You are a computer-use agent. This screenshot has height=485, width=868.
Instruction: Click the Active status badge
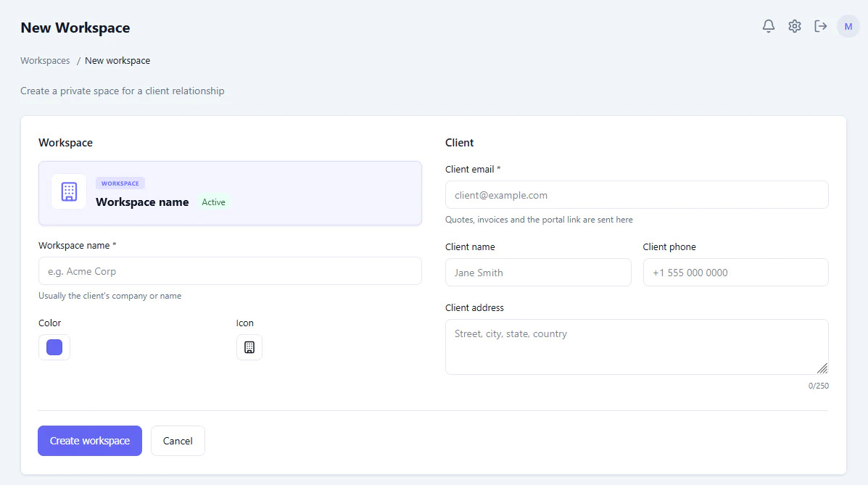pos(213,202)
